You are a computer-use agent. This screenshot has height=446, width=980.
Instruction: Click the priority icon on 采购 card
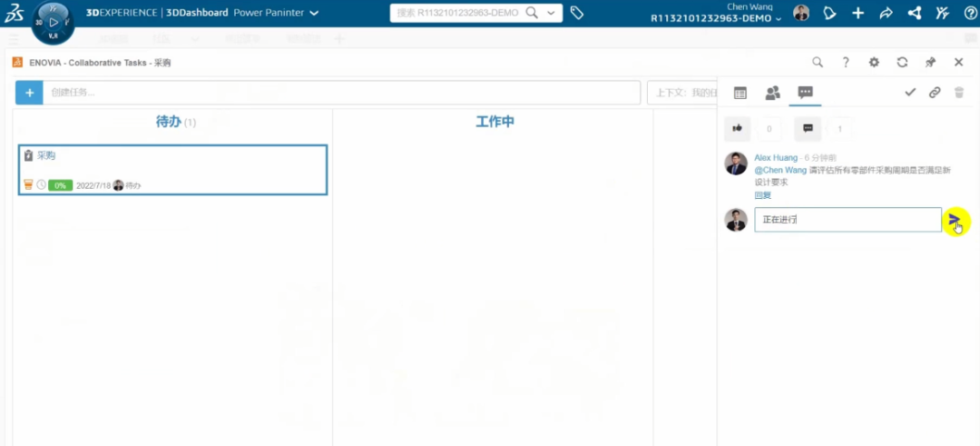tap(28, 184)
